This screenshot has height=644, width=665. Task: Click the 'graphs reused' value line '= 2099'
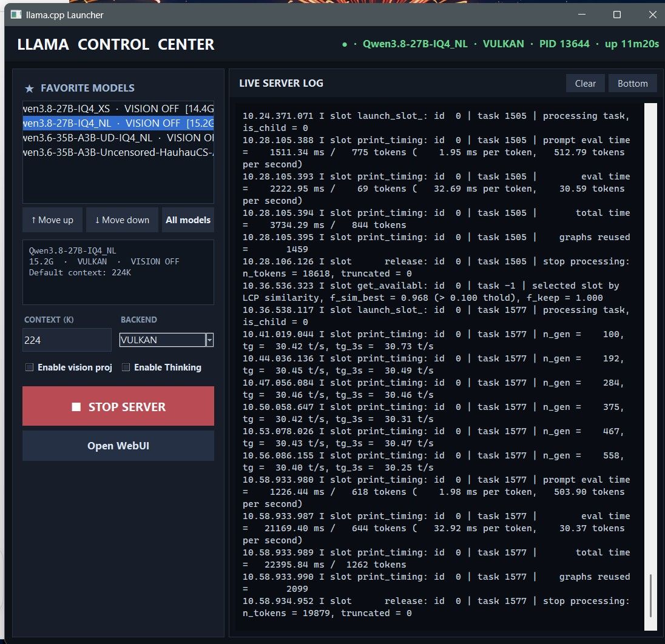275,589
